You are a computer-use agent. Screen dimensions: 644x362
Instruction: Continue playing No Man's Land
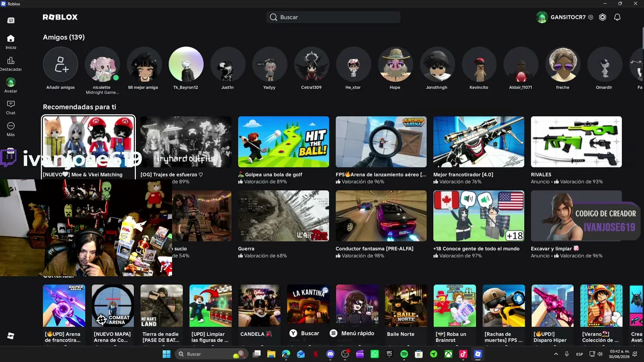point(162,306)
